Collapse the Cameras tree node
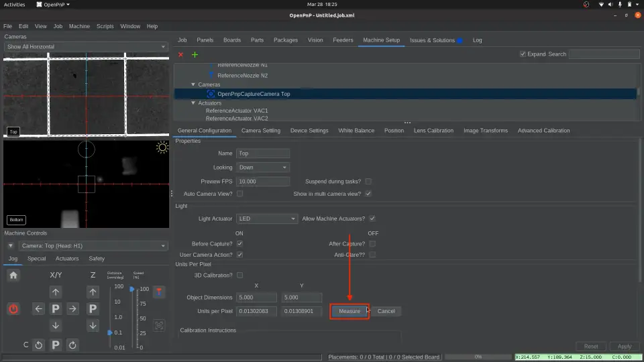Screen dimensions: 644x362 193,84
